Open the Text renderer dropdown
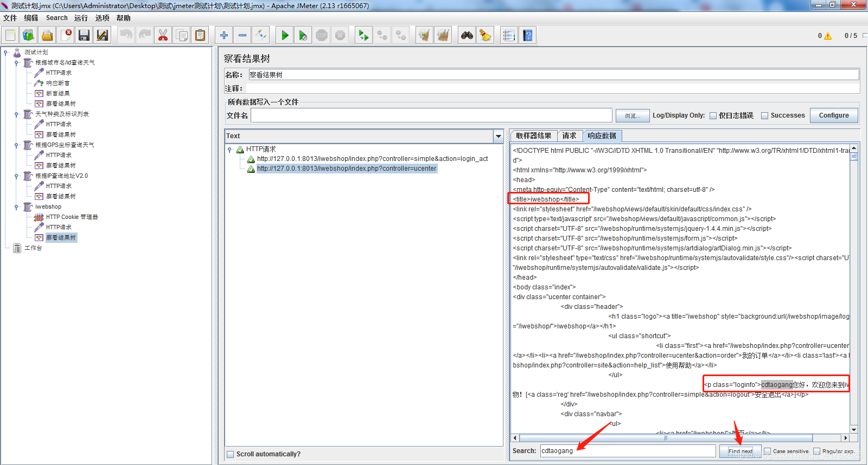 coord(499,136)
